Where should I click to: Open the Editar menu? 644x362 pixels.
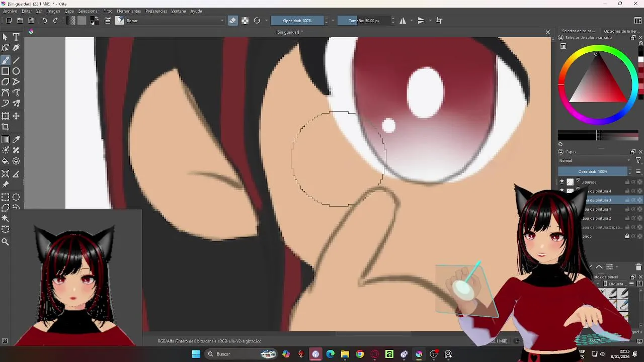pos(27,11)
